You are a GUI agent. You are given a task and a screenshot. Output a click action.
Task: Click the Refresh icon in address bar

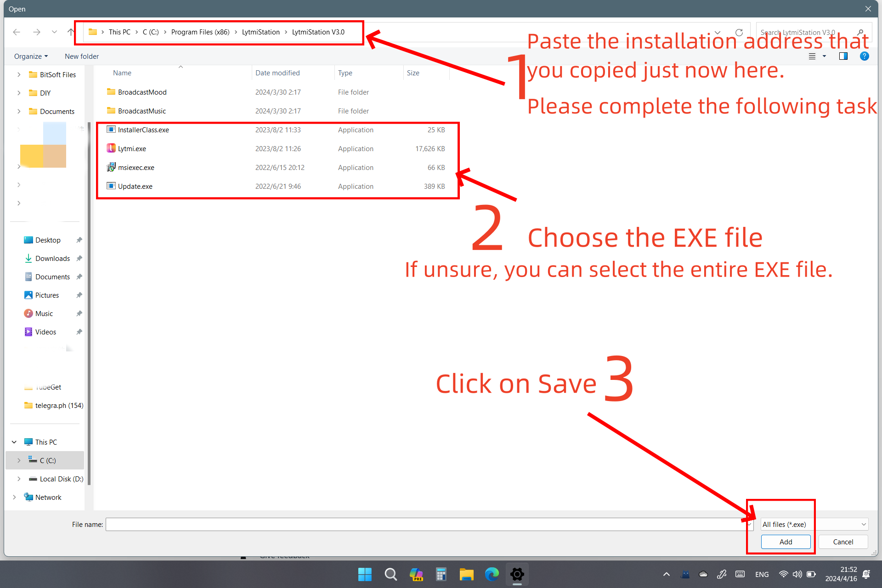[x=739, y=32]
